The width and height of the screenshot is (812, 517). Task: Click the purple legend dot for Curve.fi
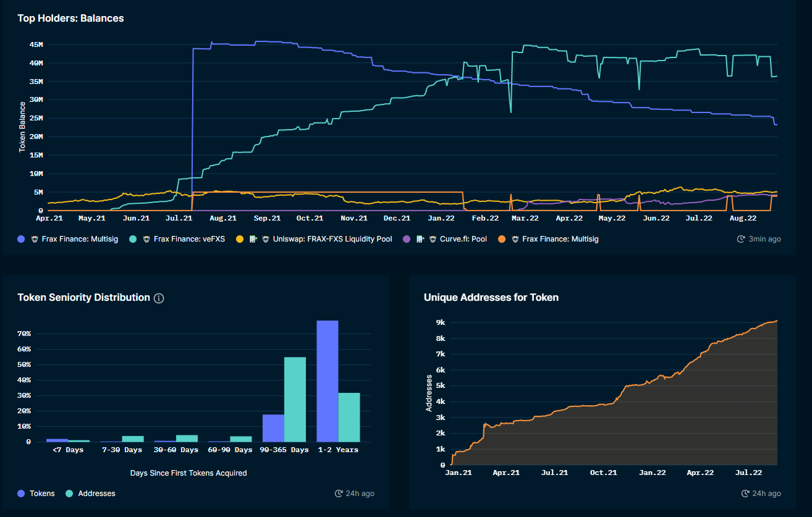click(407, 239)
